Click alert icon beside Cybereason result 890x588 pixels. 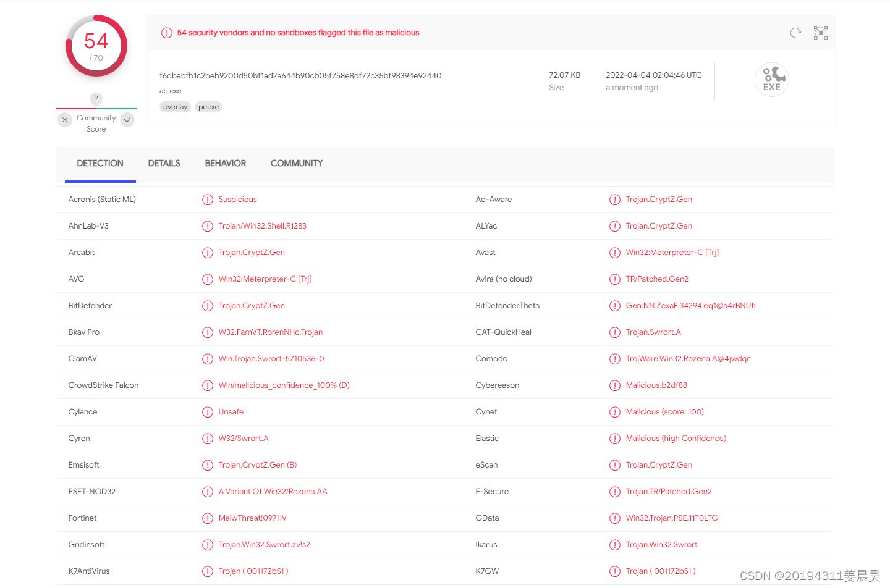click(615, 385)
